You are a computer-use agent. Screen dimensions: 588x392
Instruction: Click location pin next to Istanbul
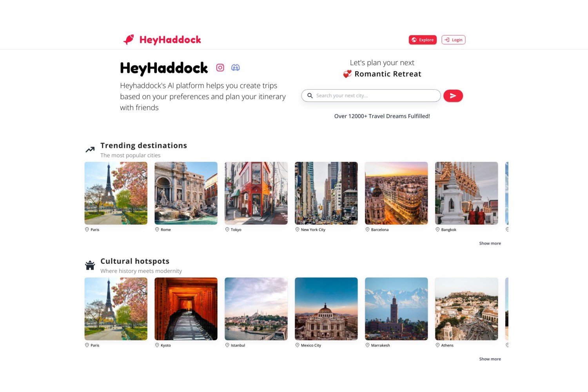pyautogui.click(x=227, y=345)
